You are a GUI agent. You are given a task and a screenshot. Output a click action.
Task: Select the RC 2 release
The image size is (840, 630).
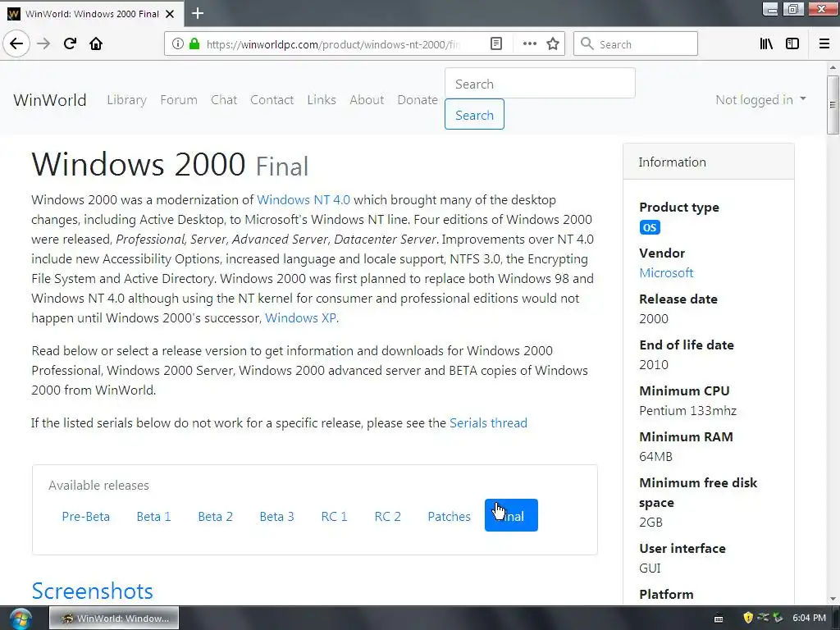pyautogui.click(x=388, y=516)
